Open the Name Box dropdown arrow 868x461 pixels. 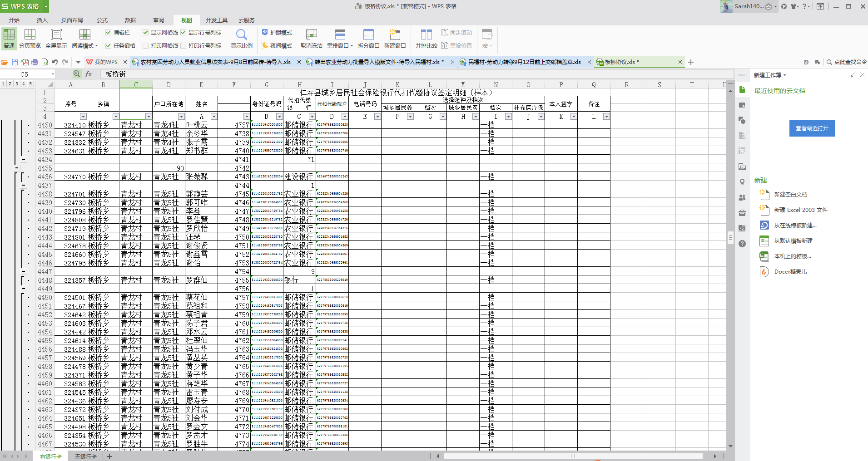(53, 74)
